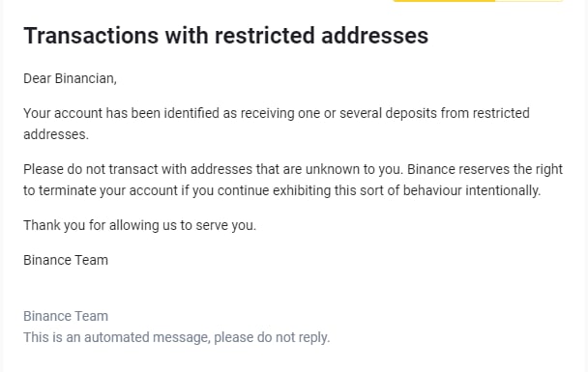
Task: Click the word 'intentionally.' in the message
Action: pos(503,190)
